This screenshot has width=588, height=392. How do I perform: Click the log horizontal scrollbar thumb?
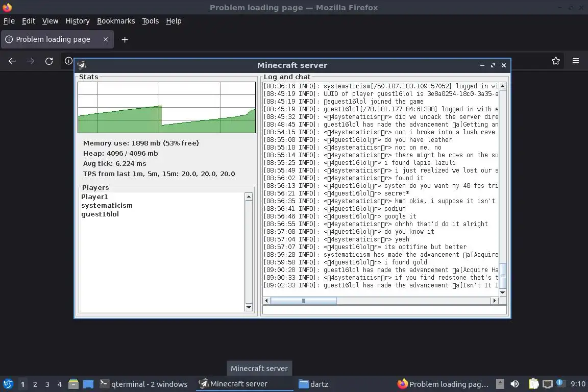point(303,301)
